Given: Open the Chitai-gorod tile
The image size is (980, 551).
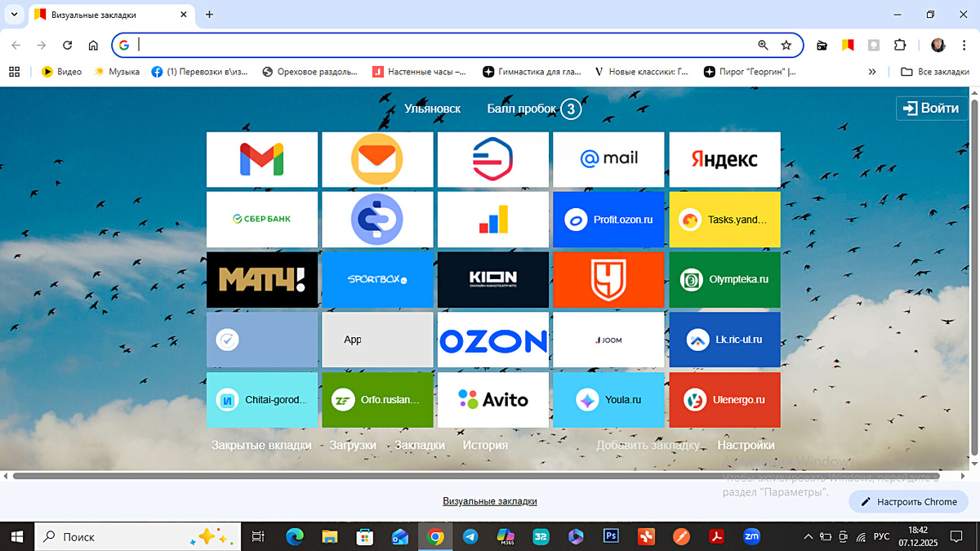Looking at the screenshot, I should click(x=261, y=400).
